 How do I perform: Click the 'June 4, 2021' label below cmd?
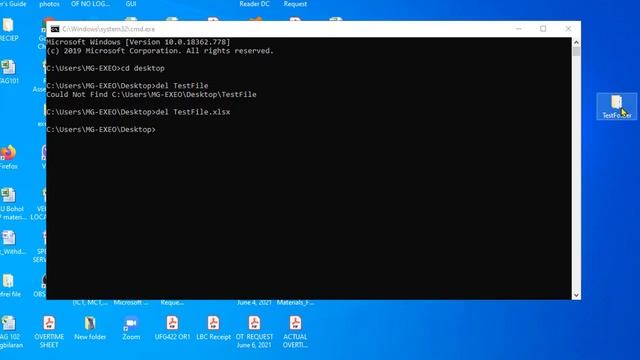pos(254,303)
